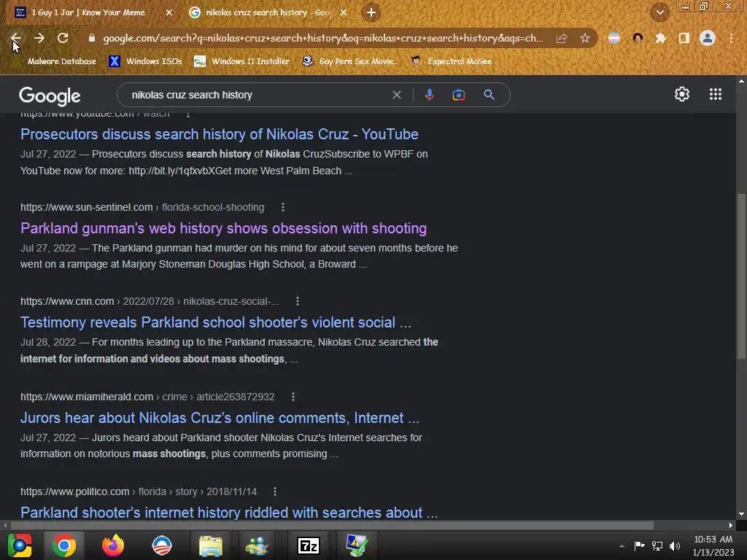Open the file explorer folder in taskbar
Image resolution: width=747 pixels, height=560 pixels.
210,545
